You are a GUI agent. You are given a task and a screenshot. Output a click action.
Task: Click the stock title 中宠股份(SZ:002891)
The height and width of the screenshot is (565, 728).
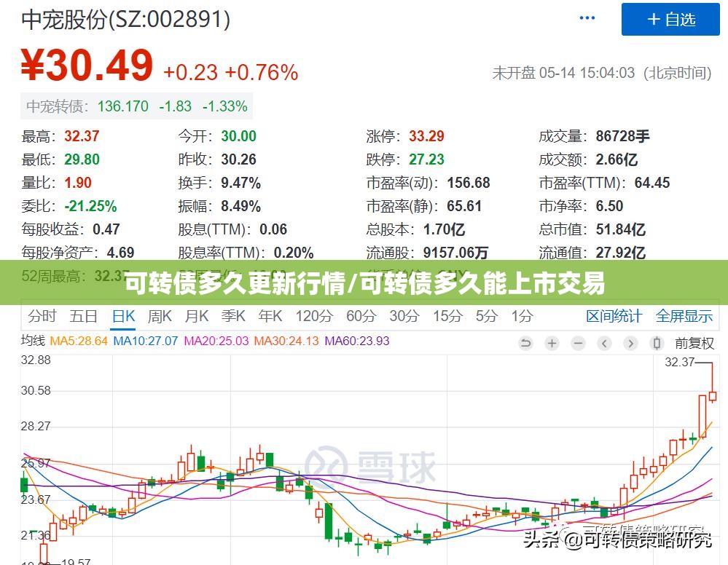coord(126,20)
